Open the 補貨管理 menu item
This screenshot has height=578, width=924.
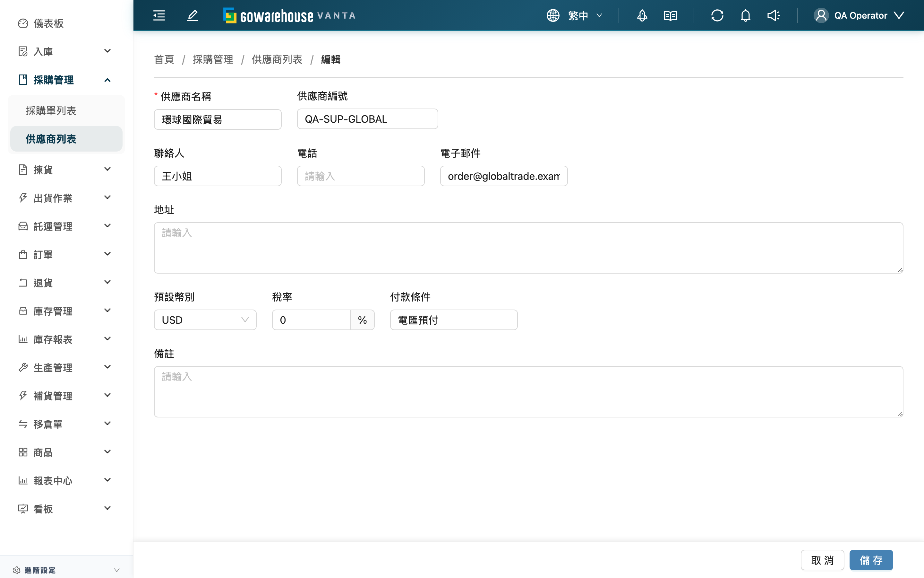[66, 396]
